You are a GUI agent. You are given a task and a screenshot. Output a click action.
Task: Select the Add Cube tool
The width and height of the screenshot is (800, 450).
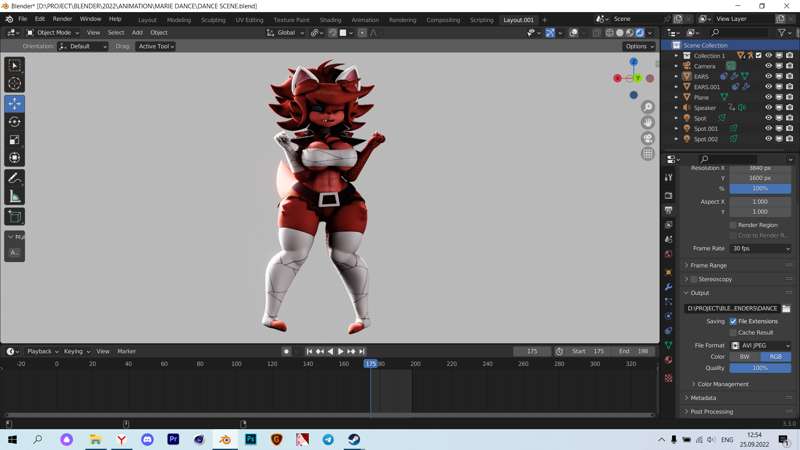(14, 217)
